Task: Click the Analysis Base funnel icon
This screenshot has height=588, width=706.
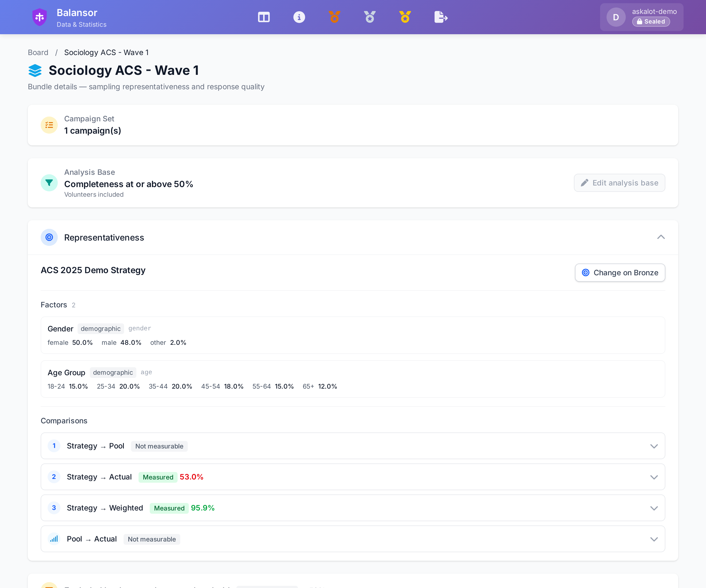Action: coord(49,183)
